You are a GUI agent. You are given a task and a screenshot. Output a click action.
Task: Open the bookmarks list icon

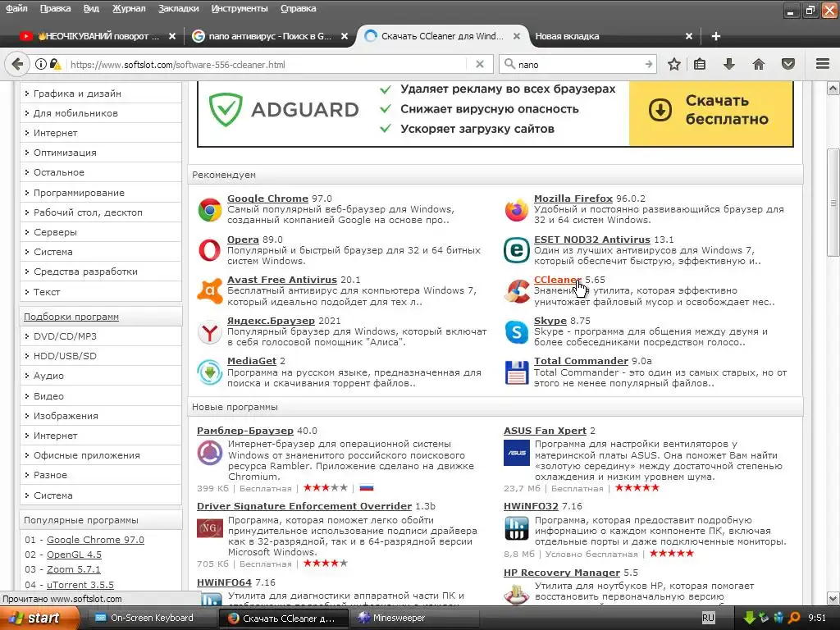(x=700, y=64)
